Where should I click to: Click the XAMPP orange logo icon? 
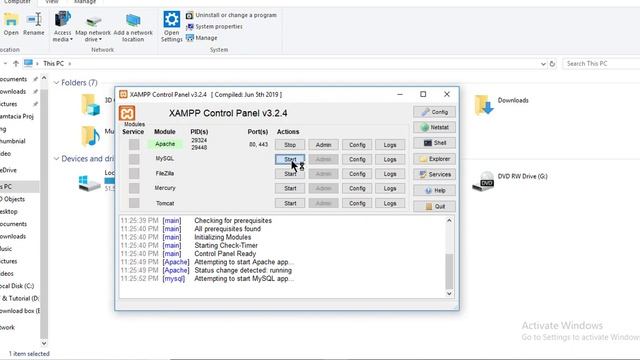click(127, 113)
